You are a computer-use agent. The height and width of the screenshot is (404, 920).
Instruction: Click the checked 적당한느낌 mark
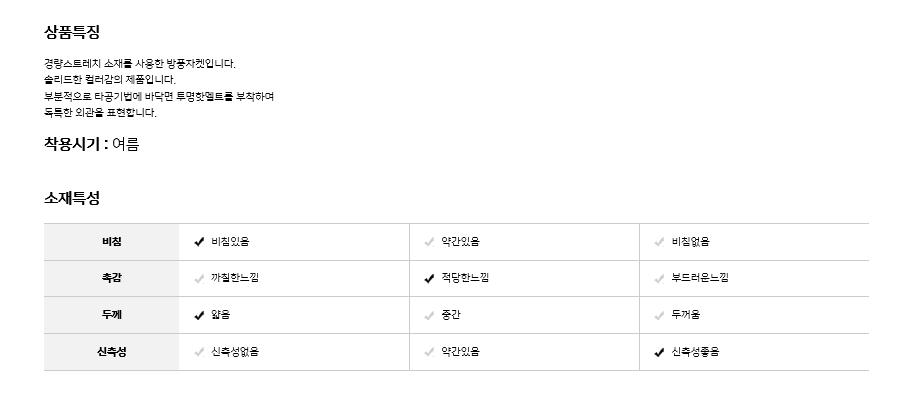point(429,278)
